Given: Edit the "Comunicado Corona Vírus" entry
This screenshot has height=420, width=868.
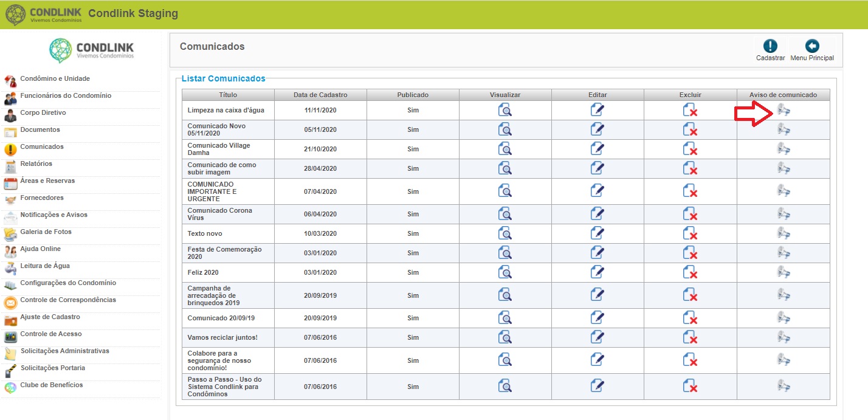Looking at the screenshot, I should 598,214.
